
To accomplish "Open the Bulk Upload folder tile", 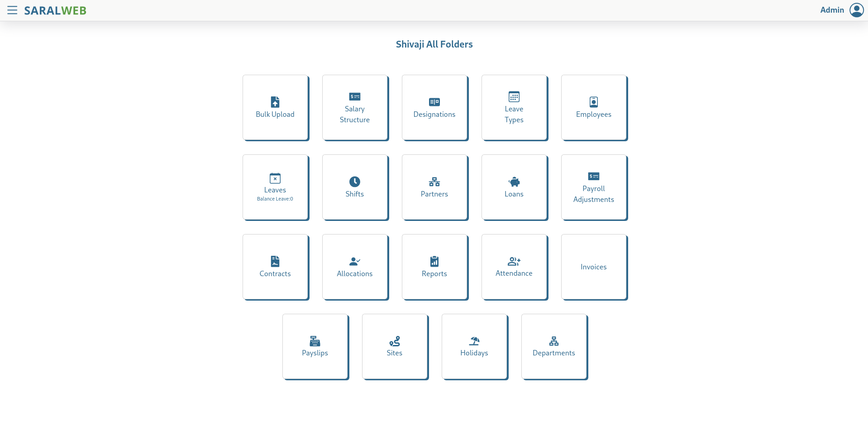I will (x=275, y=108).
